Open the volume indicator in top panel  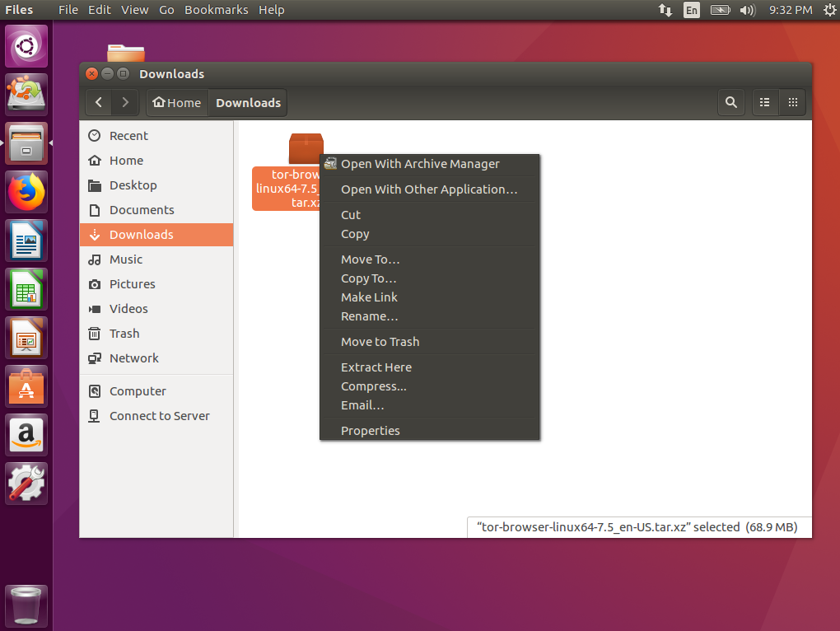[747, 10]
